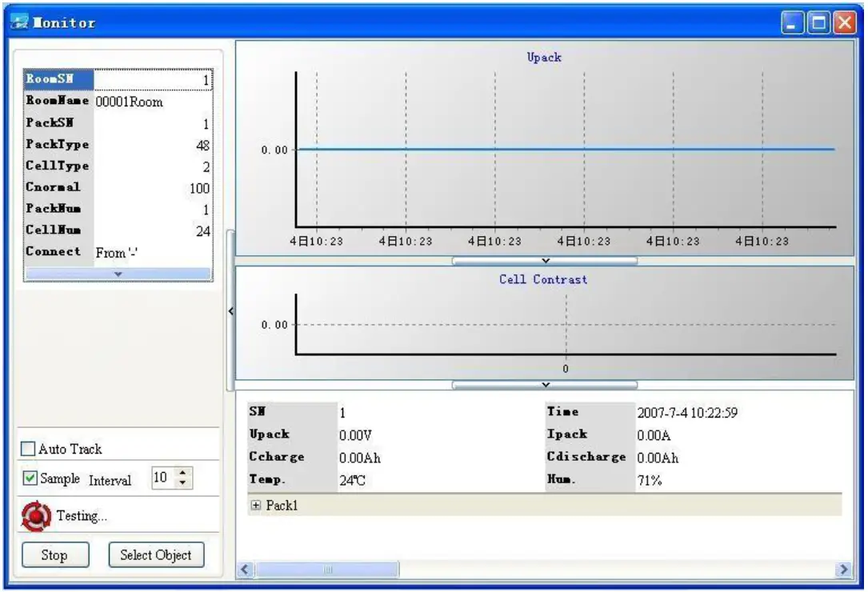
Task: Click the RoomName value 00001Room
Action: (128, 102)
